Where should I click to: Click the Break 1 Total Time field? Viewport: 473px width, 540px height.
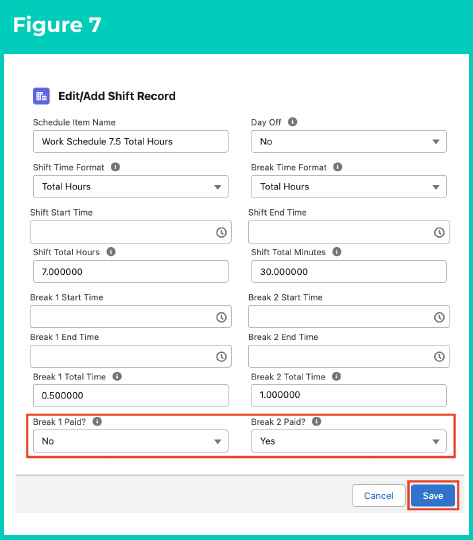(131, 395)
